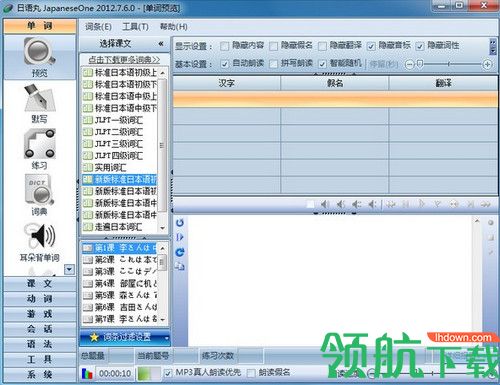Select lesson 第6课 吉田さん
Viewport: 500px width, 385px height.
click(x=119, y=307)
